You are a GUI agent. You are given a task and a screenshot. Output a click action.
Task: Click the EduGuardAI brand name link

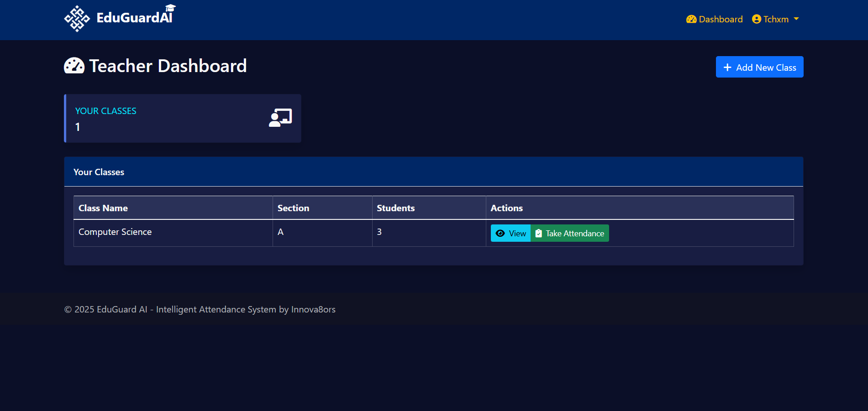tap(135, 18)
